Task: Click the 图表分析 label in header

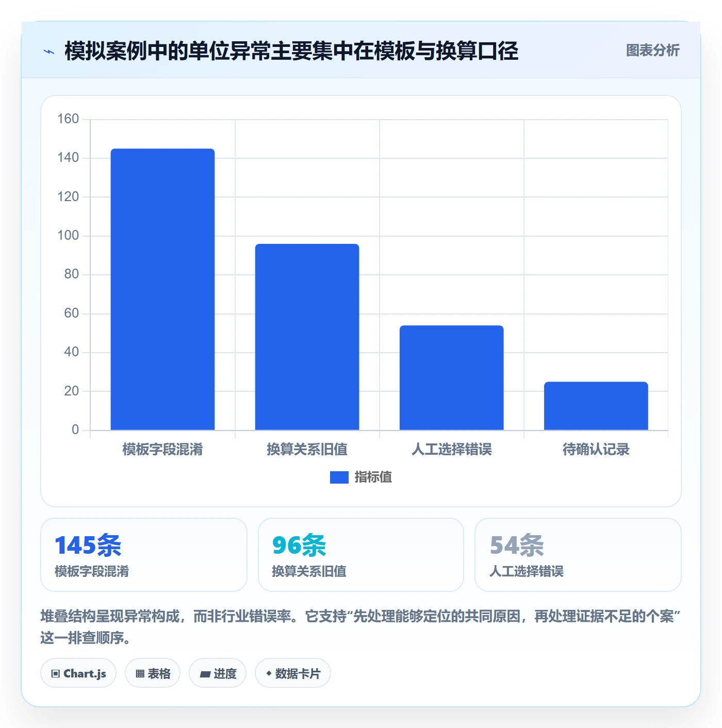Action: tap(652, 51)
